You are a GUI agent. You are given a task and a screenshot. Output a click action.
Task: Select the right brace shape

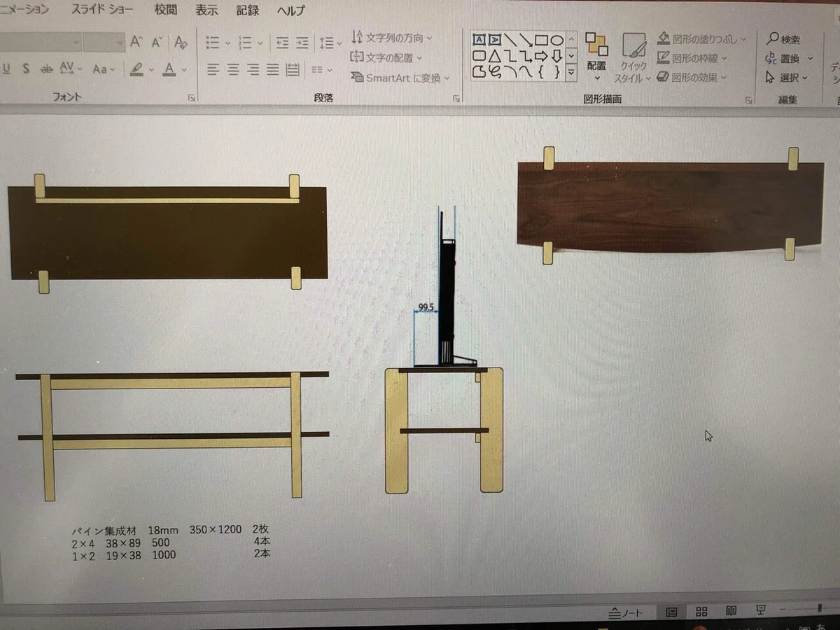click(556, 71)
